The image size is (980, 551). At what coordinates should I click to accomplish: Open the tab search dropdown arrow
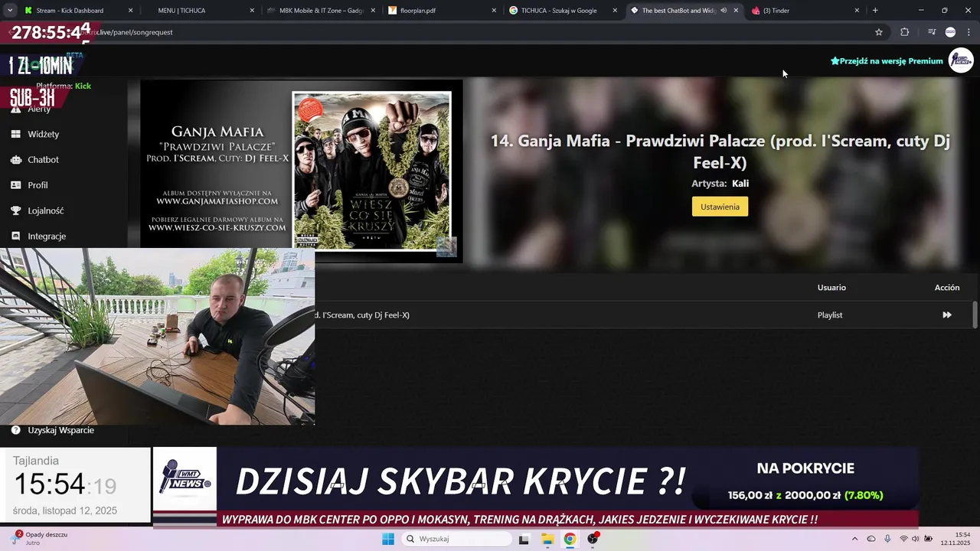(x=10, y=11)
